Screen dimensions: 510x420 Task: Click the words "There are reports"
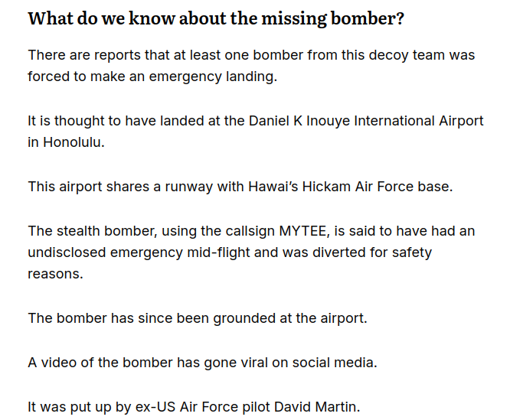[84, 55]
